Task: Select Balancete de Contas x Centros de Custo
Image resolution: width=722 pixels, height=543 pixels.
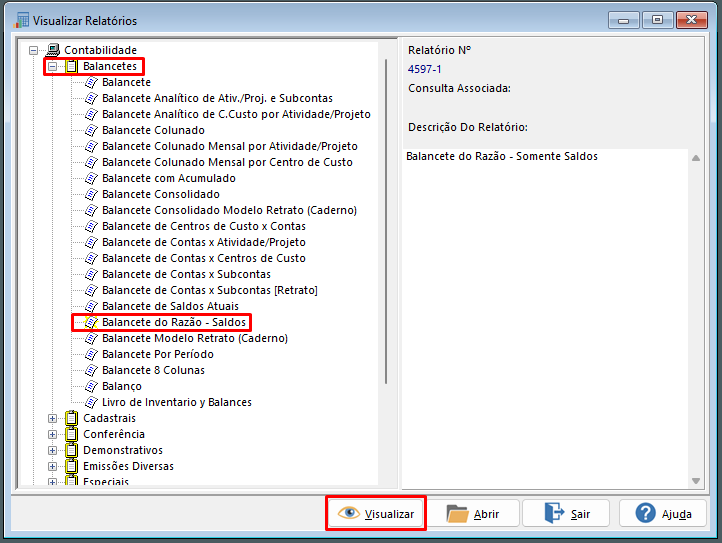Action: pos(204,258)
